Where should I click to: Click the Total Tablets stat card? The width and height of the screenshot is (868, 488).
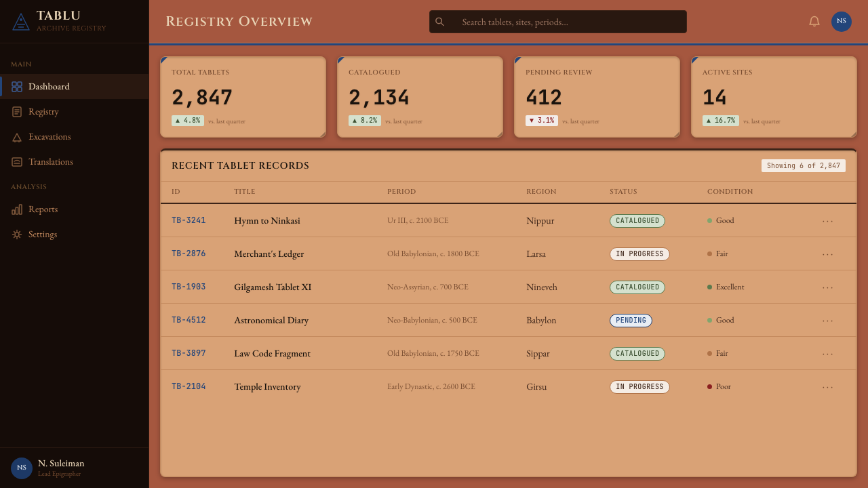point(243,97)
